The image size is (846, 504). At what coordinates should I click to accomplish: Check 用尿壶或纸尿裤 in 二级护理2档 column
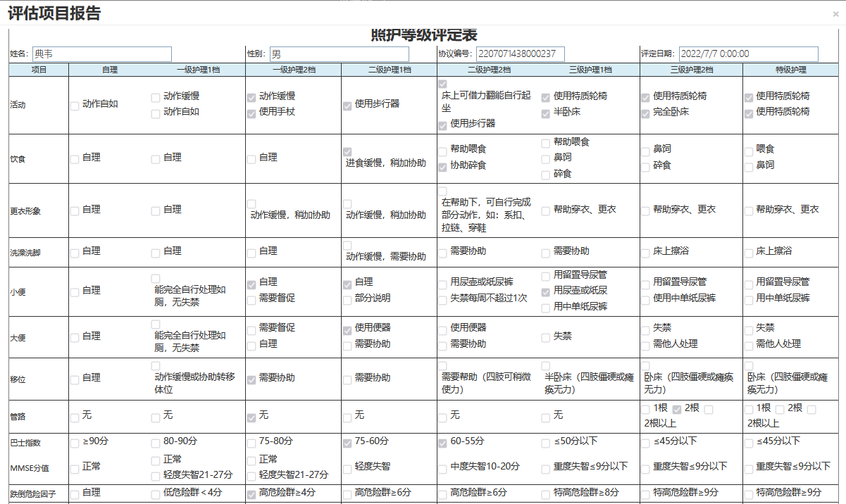(442, 284)
